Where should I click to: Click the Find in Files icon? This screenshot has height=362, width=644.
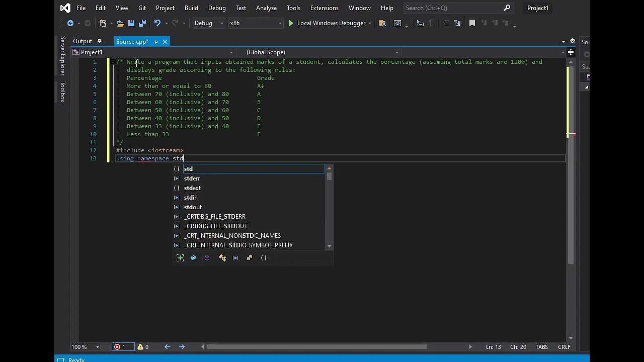[382, 23]
